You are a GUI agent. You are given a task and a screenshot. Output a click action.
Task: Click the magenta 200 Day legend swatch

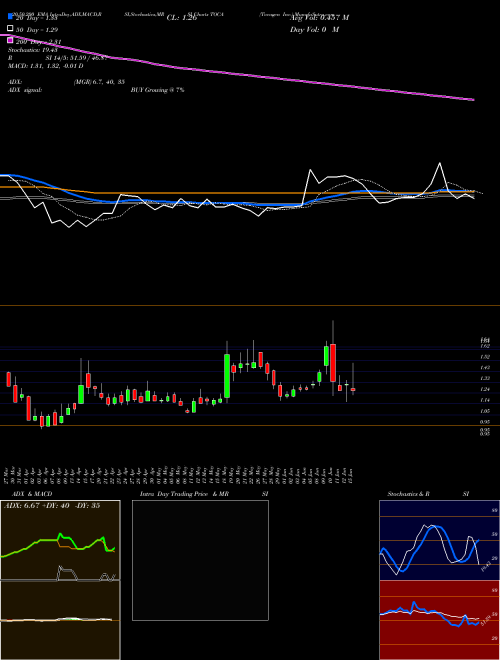[10, 40]
